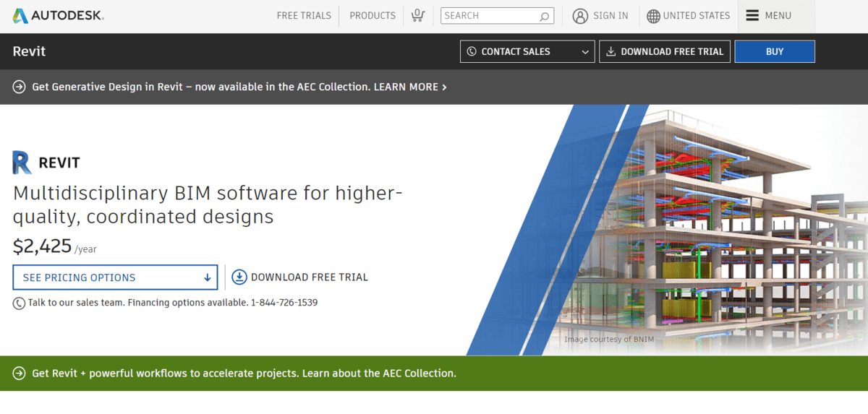Viewport: 868px width, 414px height.
Task: Click the Sign In user icon
Action: 580,16
